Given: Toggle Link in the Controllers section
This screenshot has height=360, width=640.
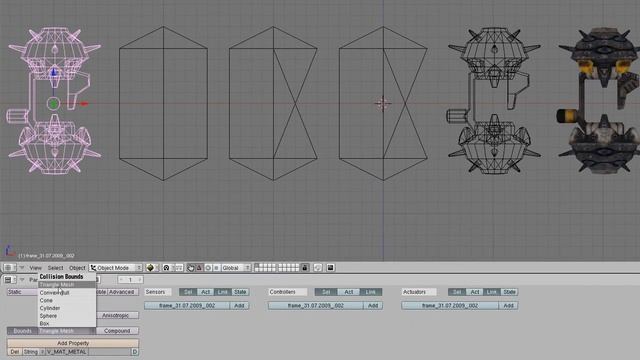Looking at the screenshot, I should [x=371, y=292].
